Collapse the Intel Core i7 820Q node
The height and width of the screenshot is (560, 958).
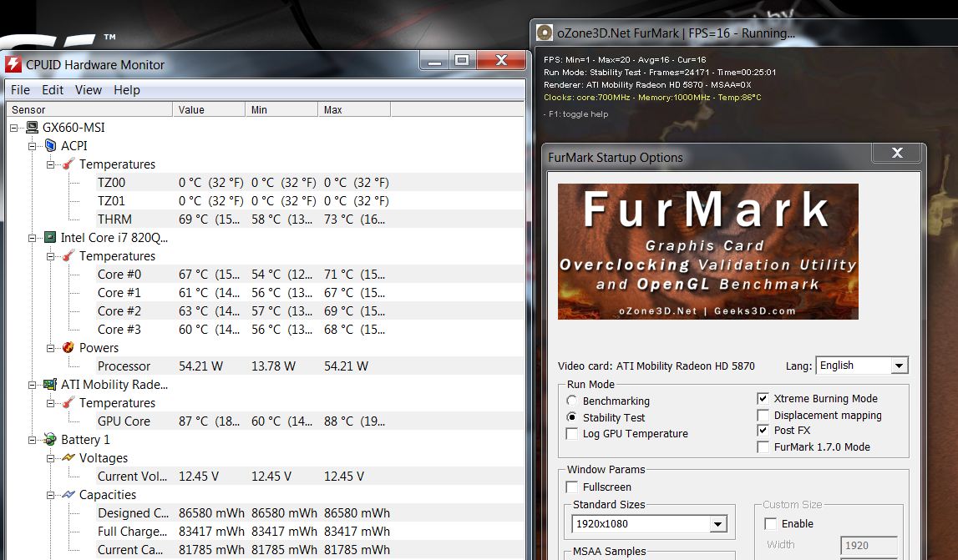[32, 238]
